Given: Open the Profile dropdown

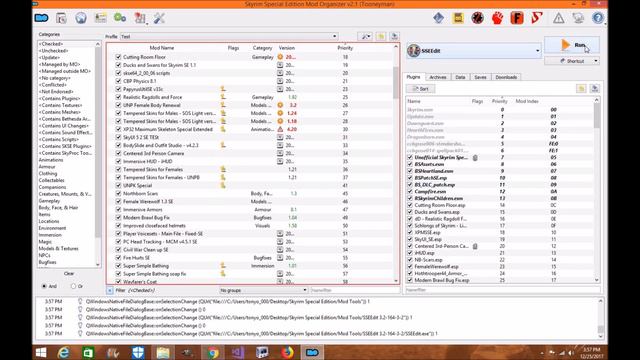Looking at the screenshot, I should point(229,36).
